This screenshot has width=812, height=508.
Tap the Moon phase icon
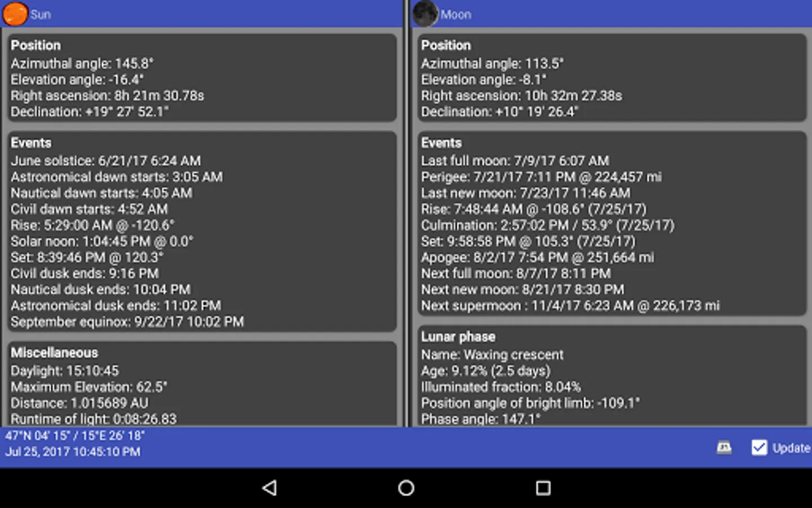[x=425, y=14]
